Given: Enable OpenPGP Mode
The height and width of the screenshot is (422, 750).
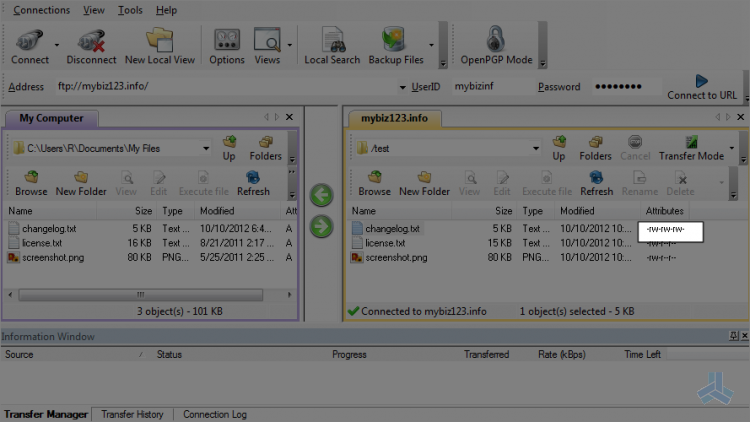Looking at the screenshot, I should (x=496, y=46).
